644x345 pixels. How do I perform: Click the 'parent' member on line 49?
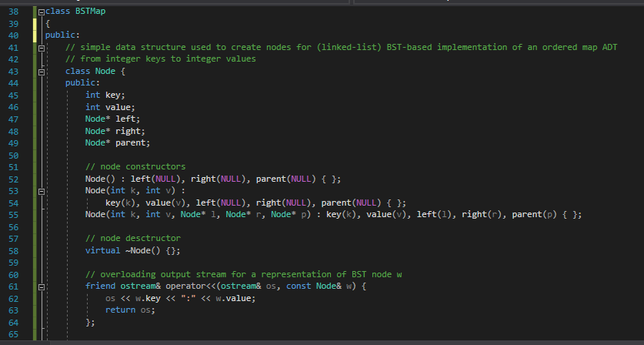click(130, 142)
